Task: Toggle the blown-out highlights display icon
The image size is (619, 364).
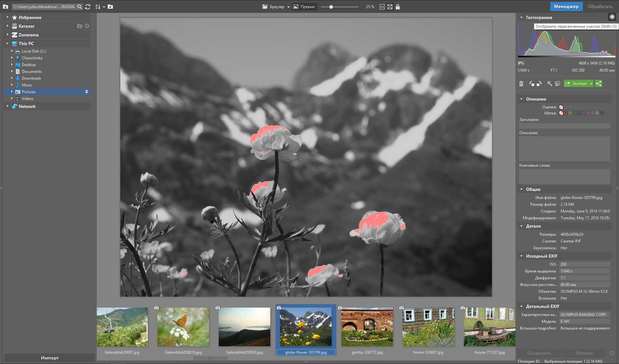Action: pyautogui.click(x=612, y=17)
